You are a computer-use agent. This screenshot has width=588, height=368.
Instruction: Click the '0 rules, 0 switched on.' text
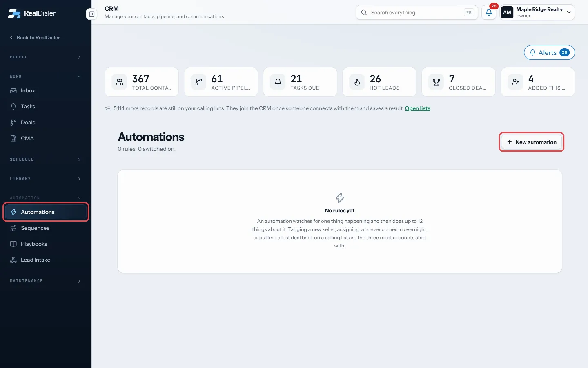click(x=147, y=149)
